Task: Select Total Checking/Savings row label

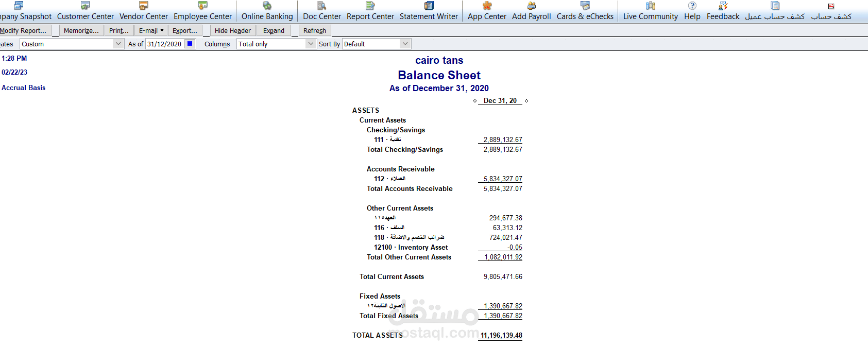Action: tap(405, 150)
